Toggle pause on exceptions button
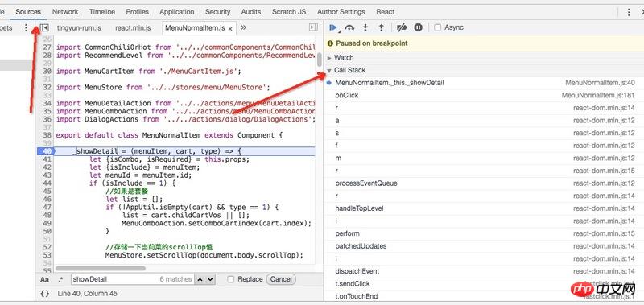 point(418,27)
